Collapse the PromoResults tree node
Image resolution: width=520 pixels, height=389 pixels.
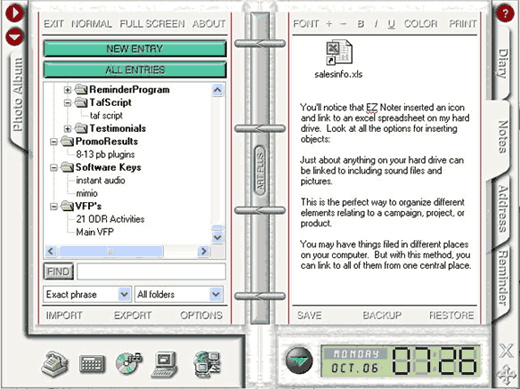[54, 142]
